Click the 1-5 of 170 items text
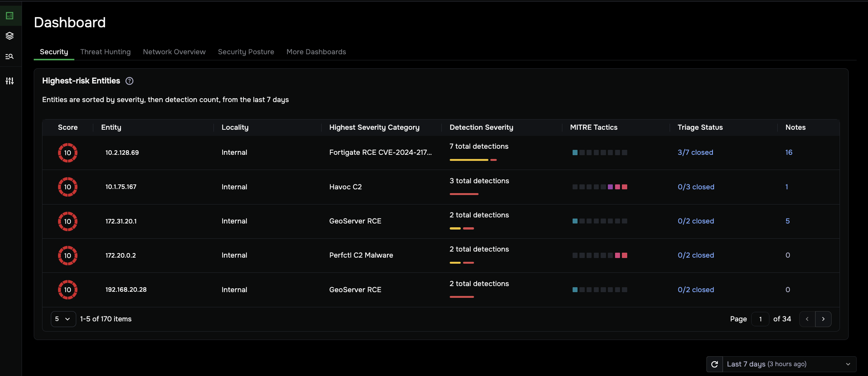 click(106, 319)
